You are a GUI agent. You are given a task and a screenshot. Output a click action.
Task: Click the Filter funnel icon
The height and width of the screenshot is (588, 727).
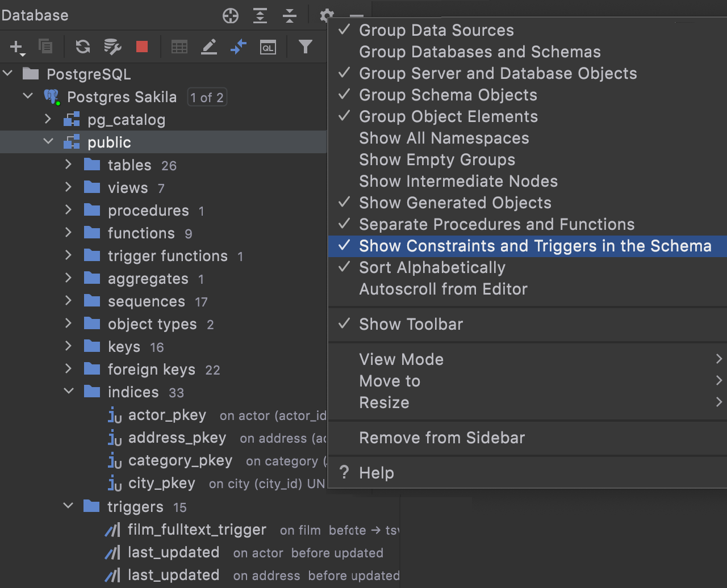coord(306,47)
